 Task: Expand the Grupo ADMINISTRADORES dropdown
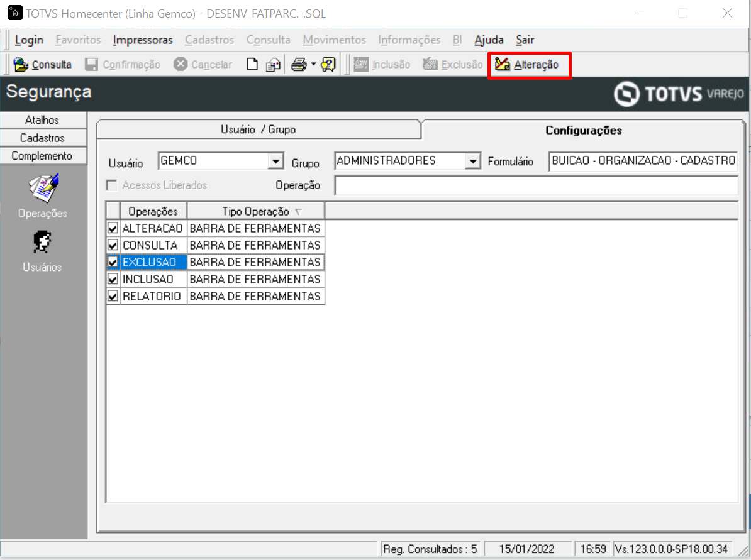[x=473, y=162]
